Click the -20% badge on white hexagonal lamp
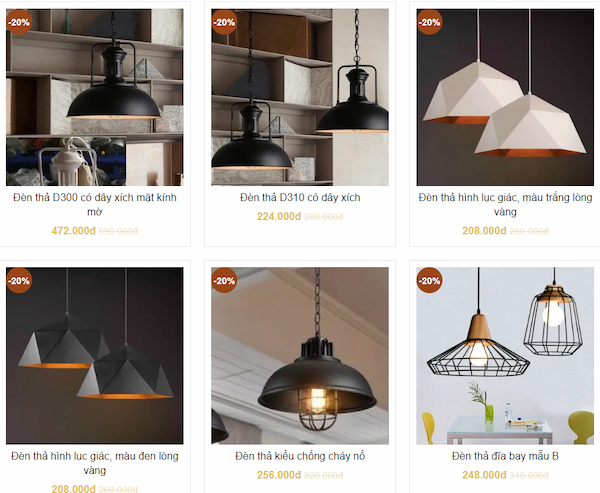The image size is (600, 493). pos(429,22)
